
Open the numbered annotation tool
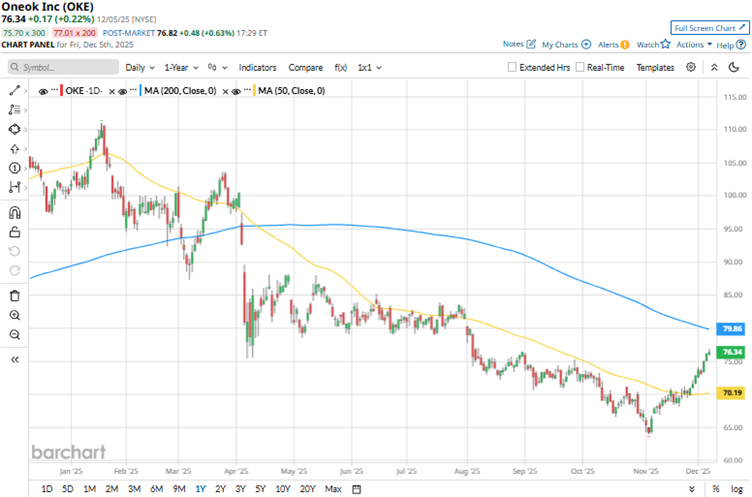tap(14, 168)
